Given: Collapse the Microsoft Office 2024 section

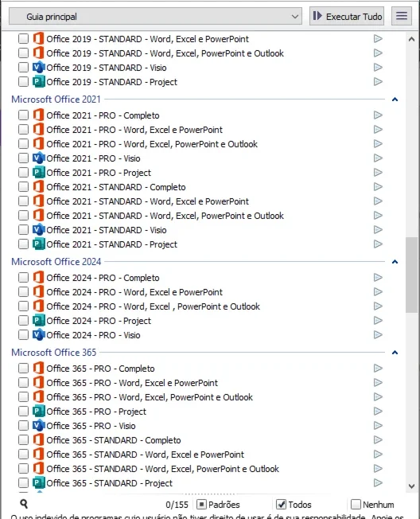Looking at the screenshot, I should [x=395, y=262].
